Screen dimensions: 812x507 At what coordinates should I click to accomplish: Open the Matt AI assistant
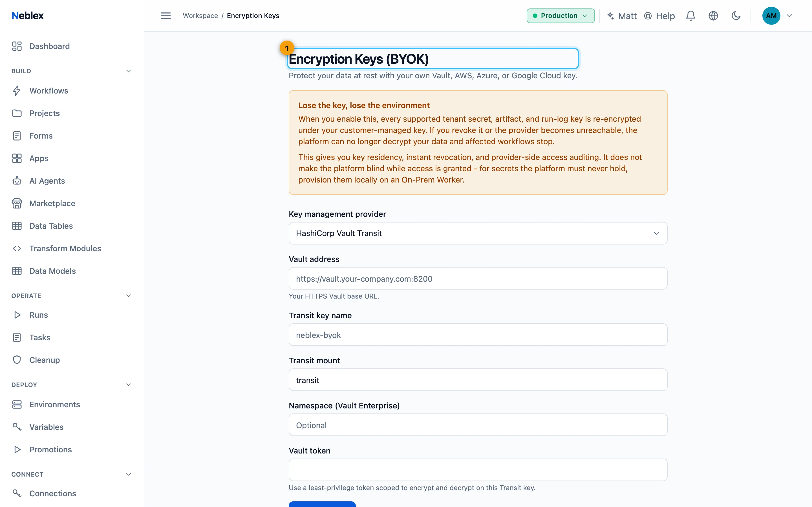622,16
